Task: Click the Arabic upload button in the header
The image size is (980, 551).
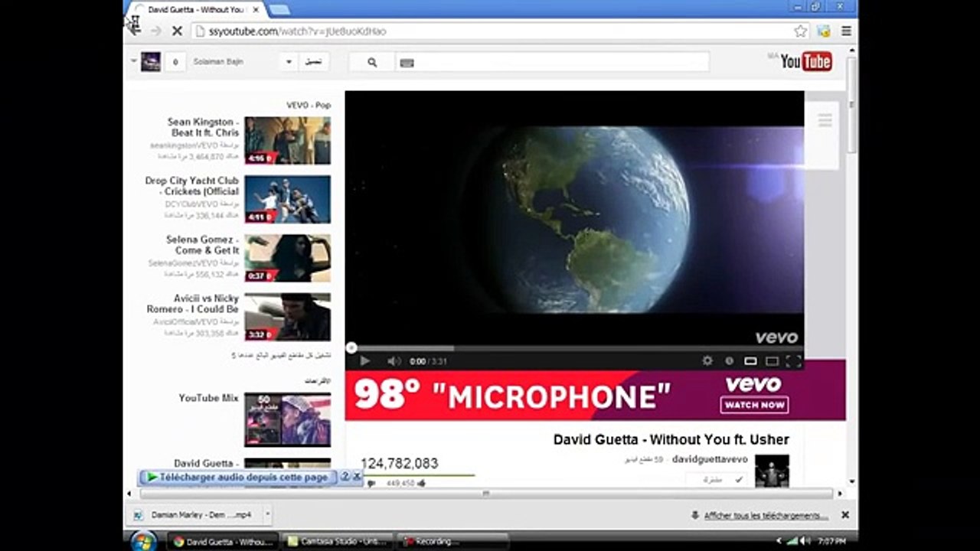Action: [x=313, y=62]
